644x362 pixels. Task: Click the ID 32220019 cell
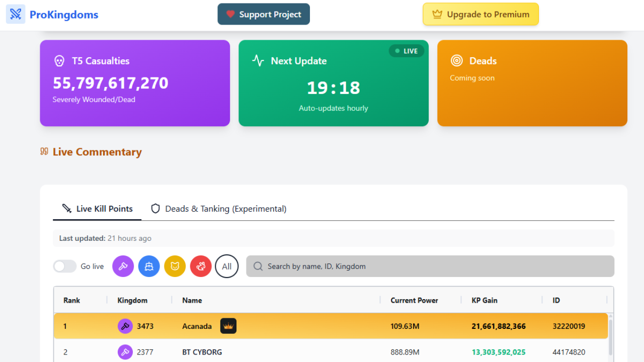[x=569, y=326]
